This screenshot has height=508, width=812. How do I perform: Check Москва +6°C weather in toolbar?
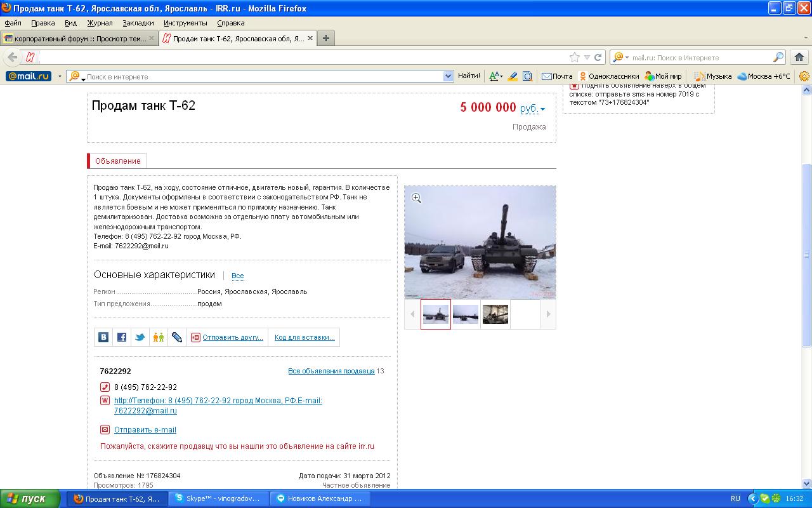click(x=764, y=76)
